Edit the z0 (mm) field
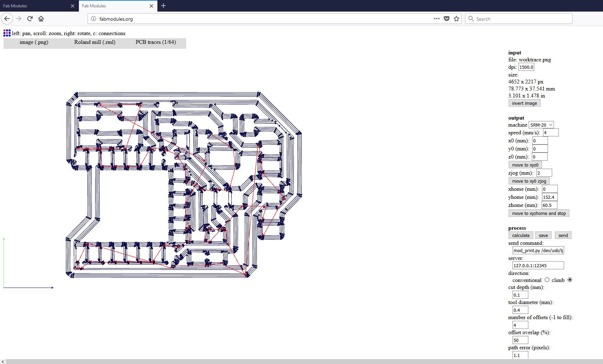Image resolution: width=603 pixels, height=364 pixels. pos(540,157)
